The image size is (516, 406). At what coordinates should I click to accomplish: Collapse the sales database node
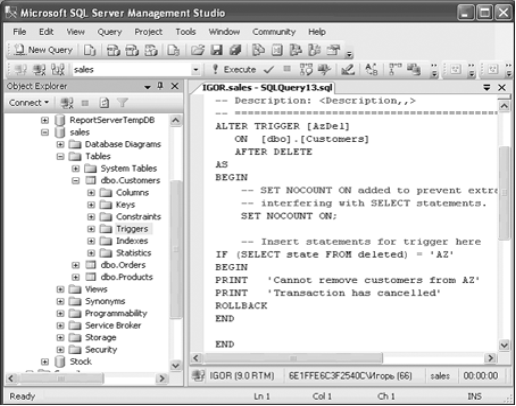coord(45,132)
